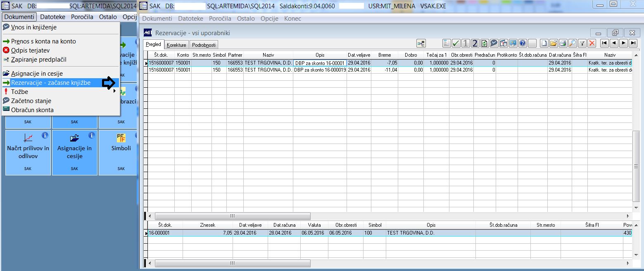
Task: Click the Breme value -11,04
Action: [x=385, y=70]
